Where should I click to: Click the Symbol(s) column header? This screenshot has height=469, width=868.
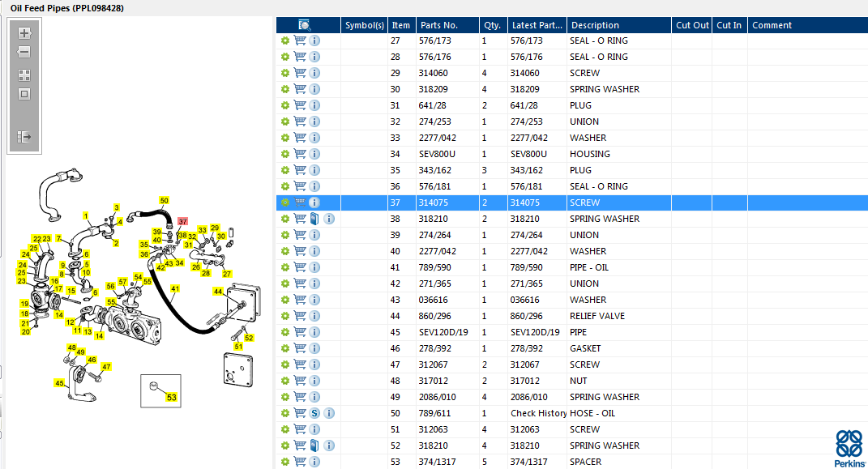point(364,25)
